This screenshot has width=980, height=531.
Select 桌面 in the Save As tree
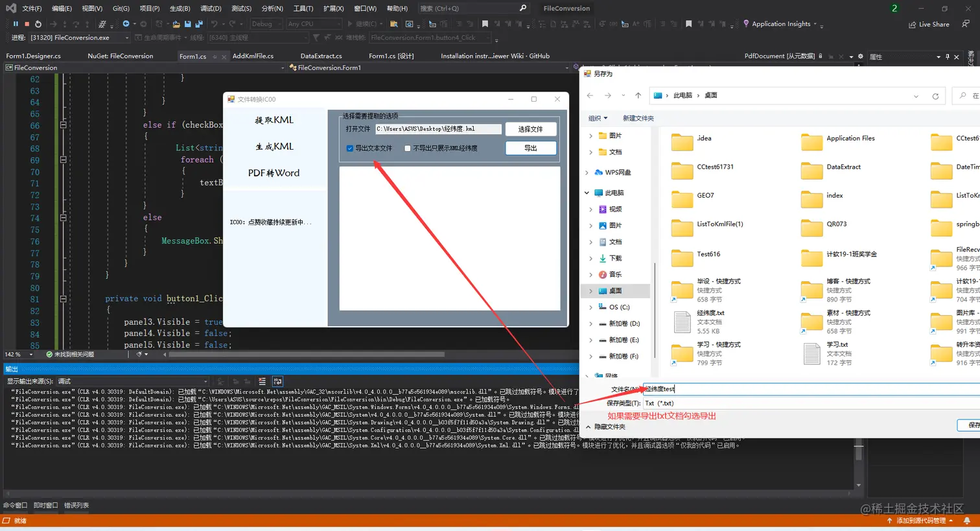tap(616, 291)
